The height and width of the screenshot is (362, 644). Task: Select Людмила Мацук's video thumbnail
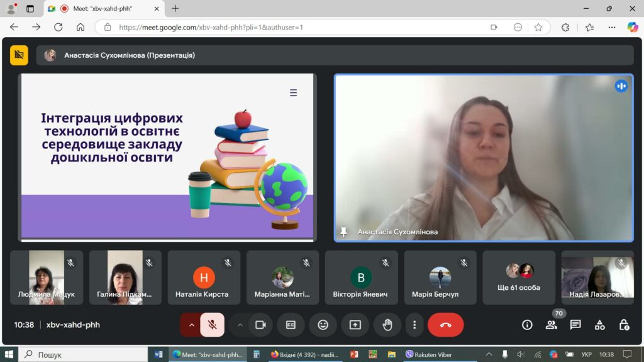(x=47, y=278)
